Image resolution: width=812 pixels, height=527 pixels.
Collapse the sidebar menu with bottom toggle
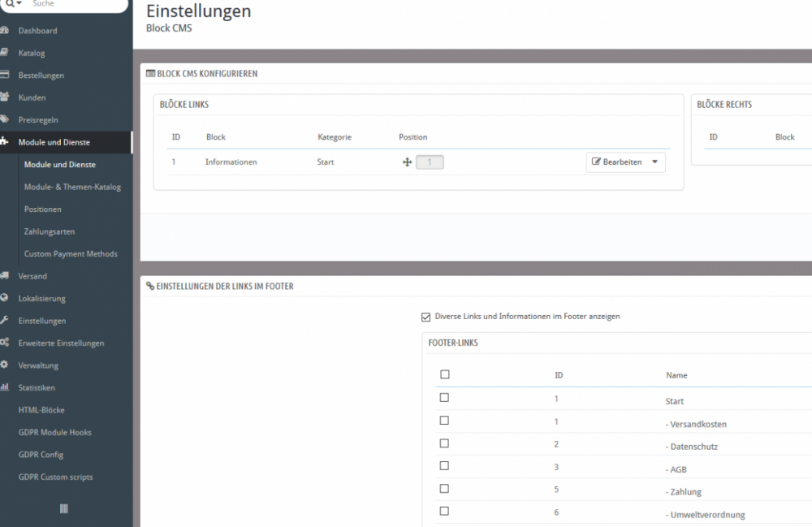64,508
